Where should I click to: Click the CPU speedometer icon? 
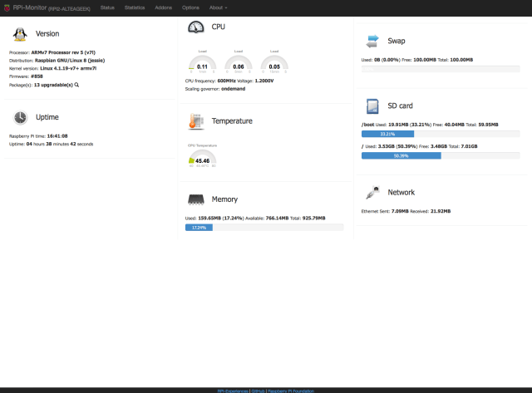(x=196, y=27)
